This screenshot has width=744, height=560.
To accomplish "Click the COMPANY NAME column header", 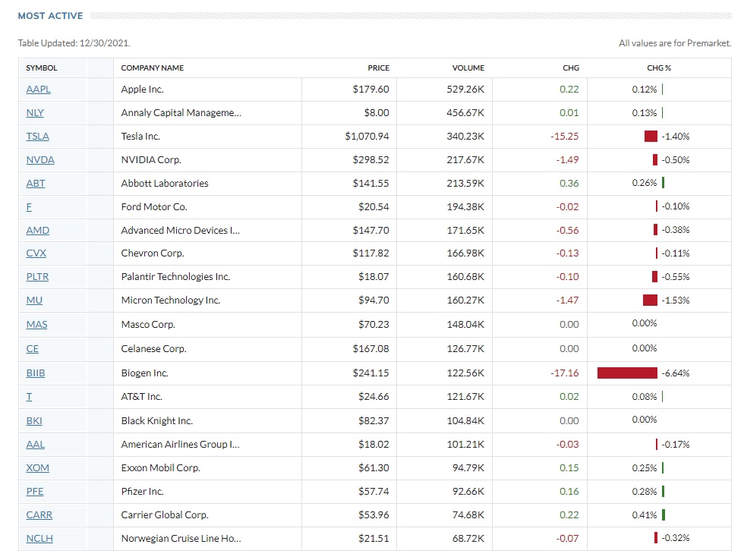I will pyautogui.click(x=153, y=68).
